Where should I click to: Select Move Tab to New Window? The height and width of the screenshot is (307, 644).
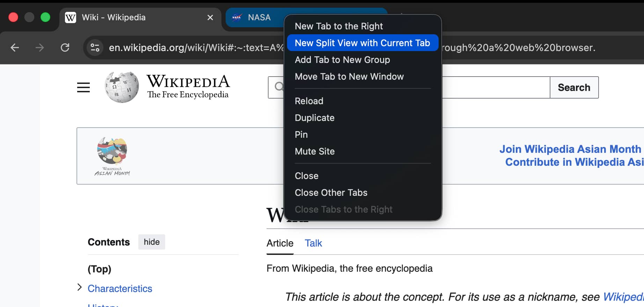[349, 77]
